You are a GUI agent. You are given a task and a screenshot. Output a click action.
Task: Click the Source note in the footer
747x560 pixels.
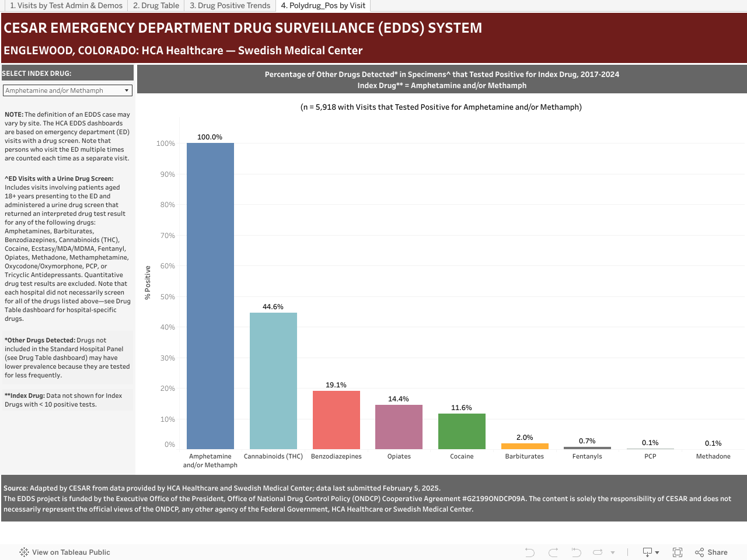point(222,488)
